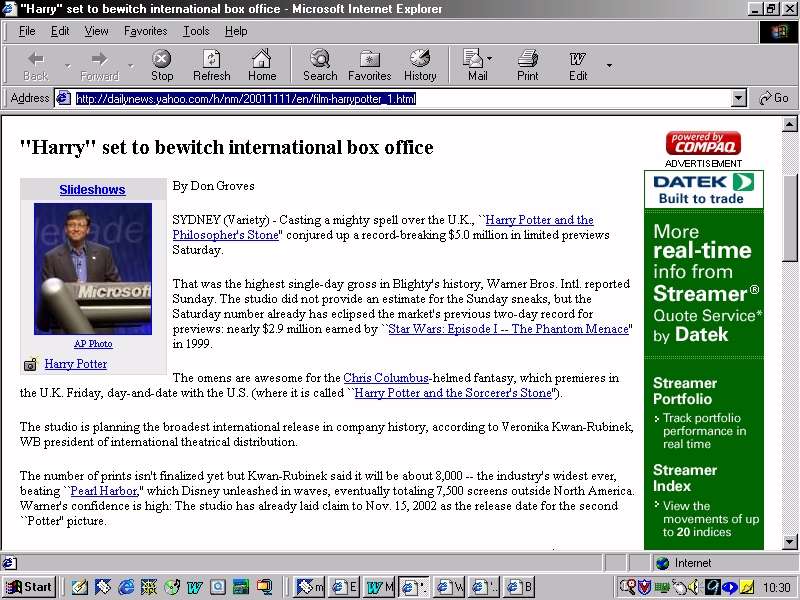Viewport: 800px width, 600px height.
Task: Follow the Star Wars Phantom Menace link
Action: pos(508,329)
